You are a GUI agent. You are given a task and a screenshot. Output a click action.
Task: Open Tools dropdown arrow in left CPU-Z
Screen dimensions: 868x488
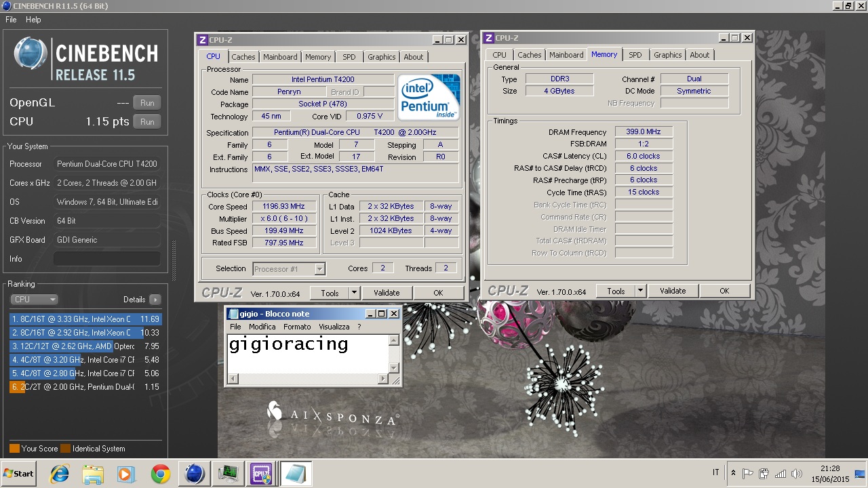354,293
